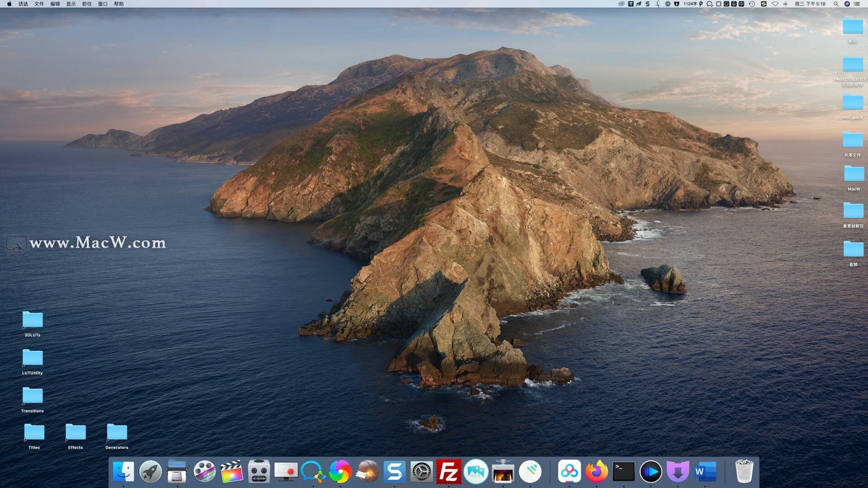Open the 访达 menu
This screenshot has height=488, width=868.
pos(23,4)
